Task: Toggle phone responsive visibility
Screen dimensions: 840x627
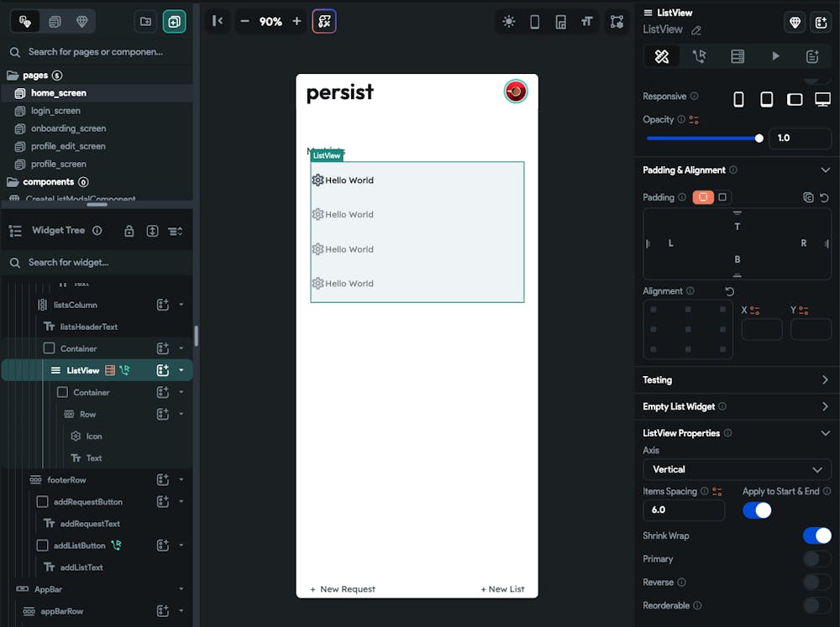Action: (738, 99)
